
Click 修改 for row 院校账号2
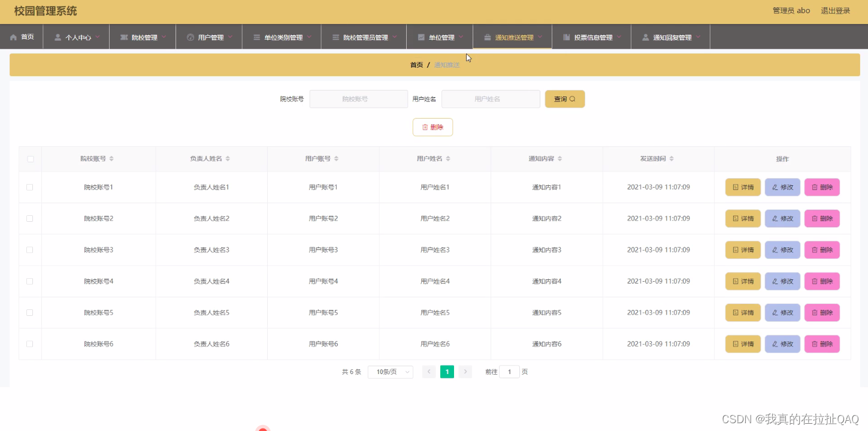coord(782,218)
